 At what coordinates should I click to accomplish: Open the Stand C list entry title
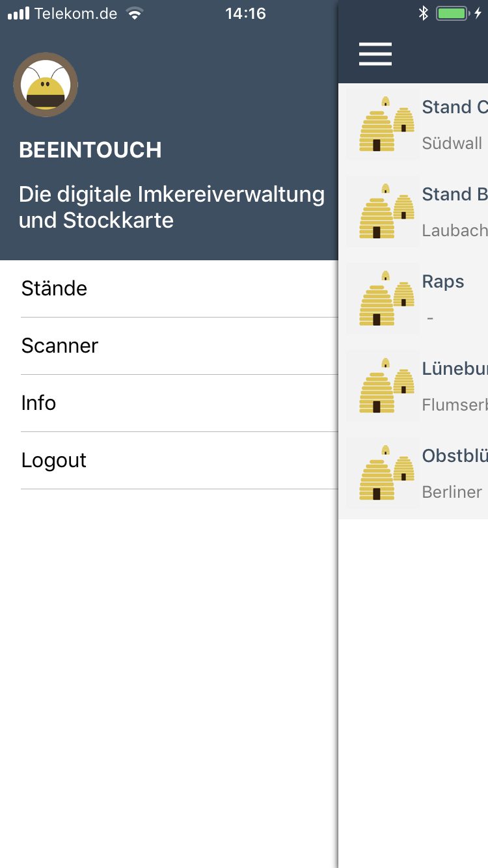pos(455,107)
